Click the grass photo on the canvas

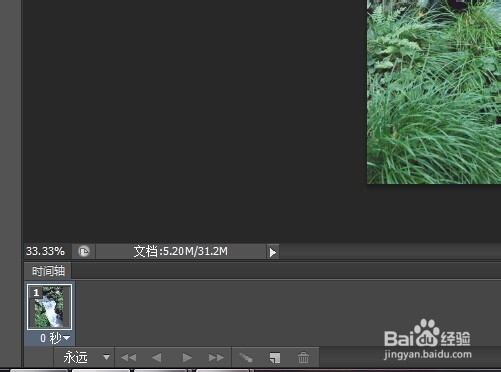434,92
